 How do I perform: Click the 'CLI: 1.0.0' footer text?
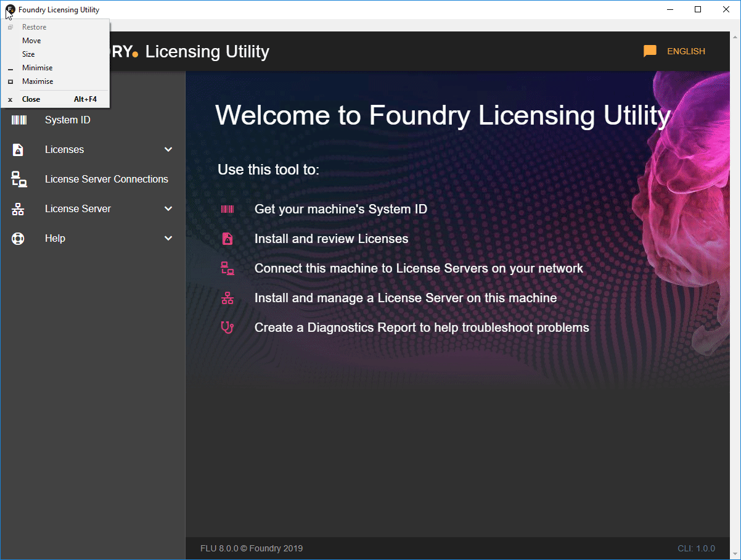[696, 548]
